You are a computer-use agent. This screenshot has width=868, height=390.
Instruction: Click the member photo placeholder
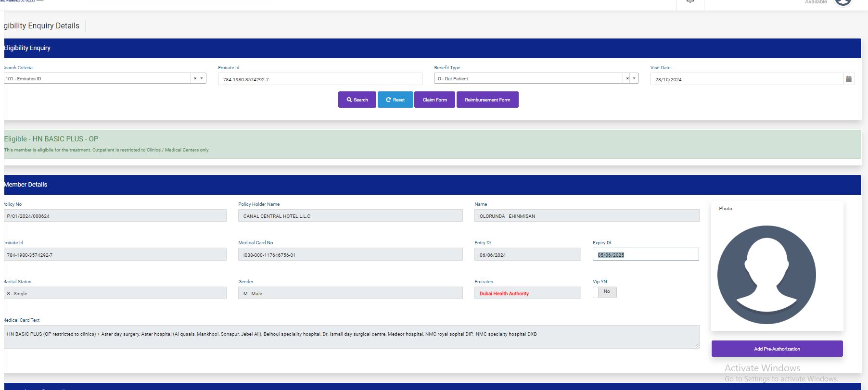766,275
